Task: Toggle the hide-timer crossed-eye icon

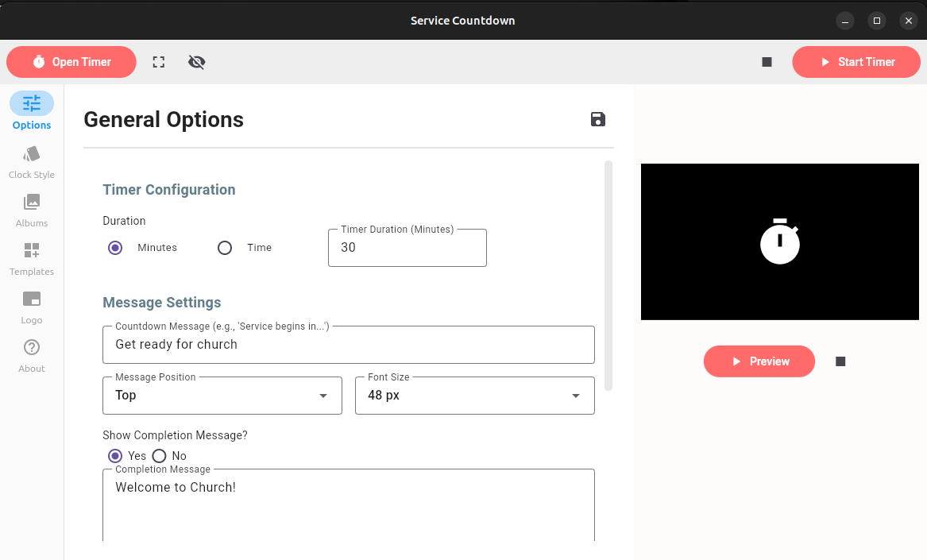Action: pos(197,62)
